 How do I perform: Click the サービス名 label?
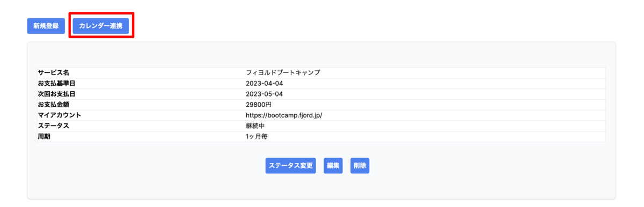tap(53, 72)
